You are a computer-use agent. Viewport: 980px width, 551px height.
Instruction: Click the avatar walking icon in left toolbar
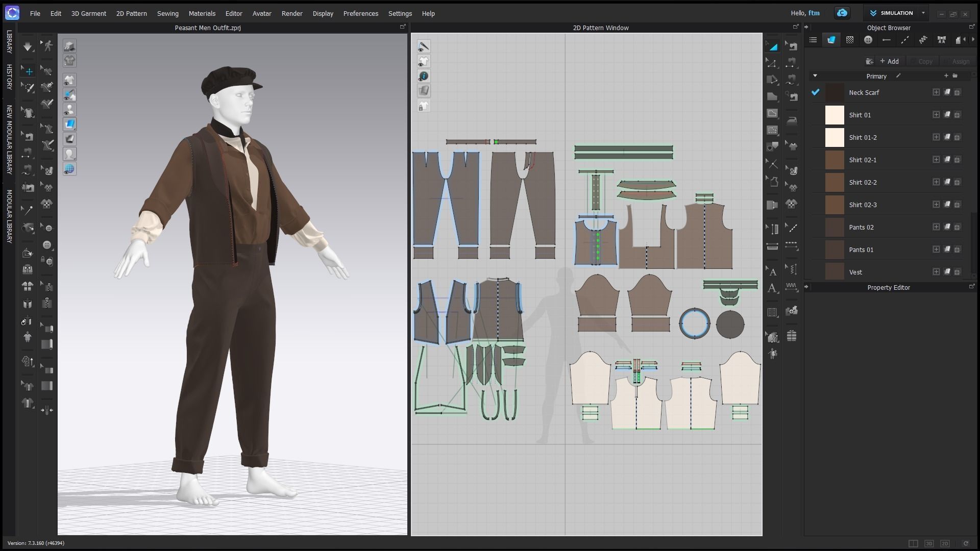click(47, 46)
